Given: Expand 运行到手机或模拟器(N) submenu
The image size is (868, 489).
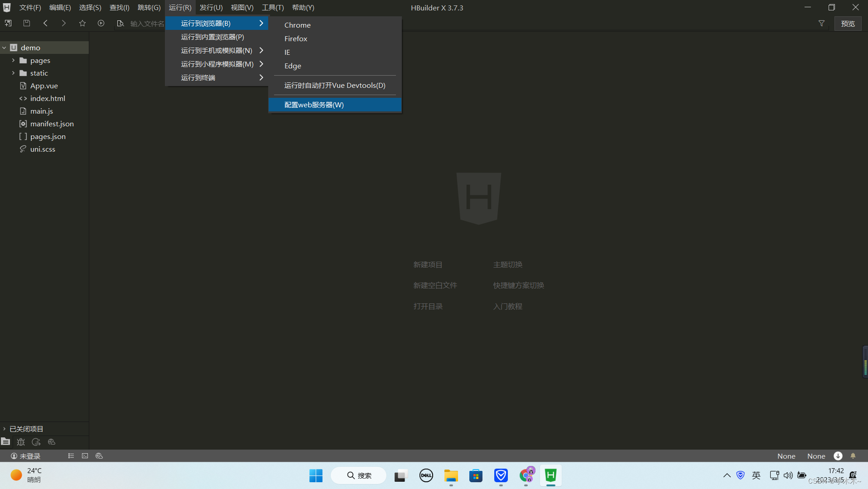Looking at the screenshot, I should pyautogui.click(x=261, y=50).
